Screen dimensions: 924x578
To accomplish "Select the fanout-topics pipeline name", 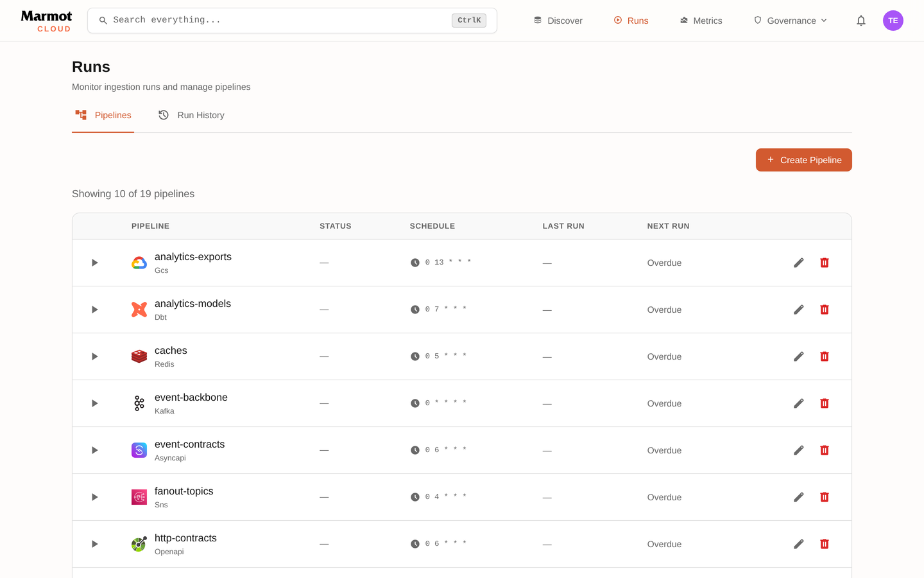I will (x=184, y=491).
